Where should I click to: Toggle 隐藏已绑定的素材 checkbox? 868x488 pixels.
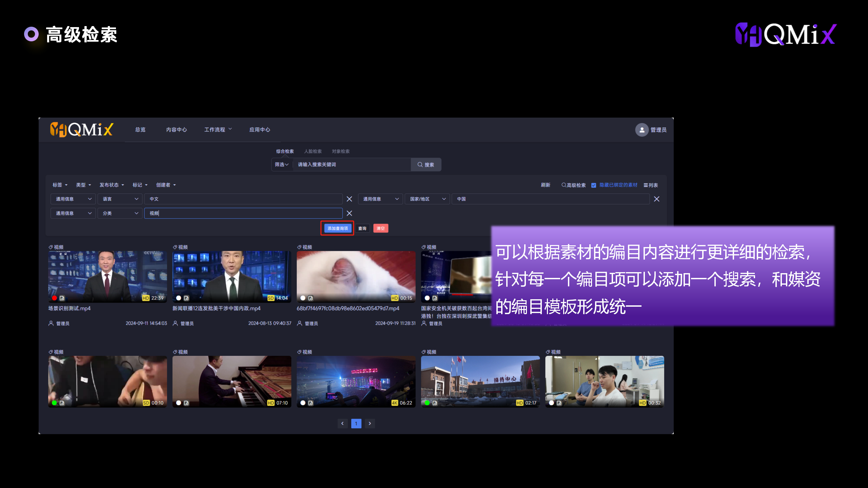(x=594, y=185)
